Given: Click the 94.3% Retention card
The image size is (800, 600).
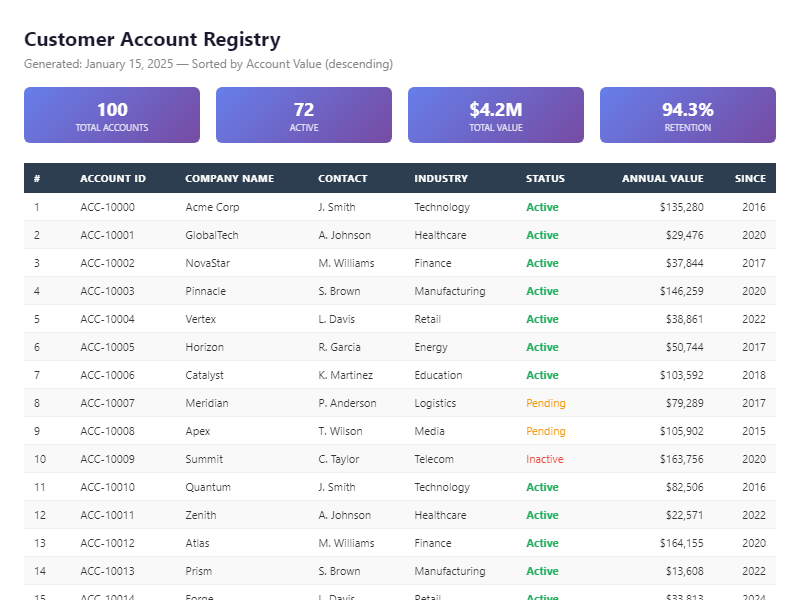Looking at the screenshot, I should click(x=688, y=115).
